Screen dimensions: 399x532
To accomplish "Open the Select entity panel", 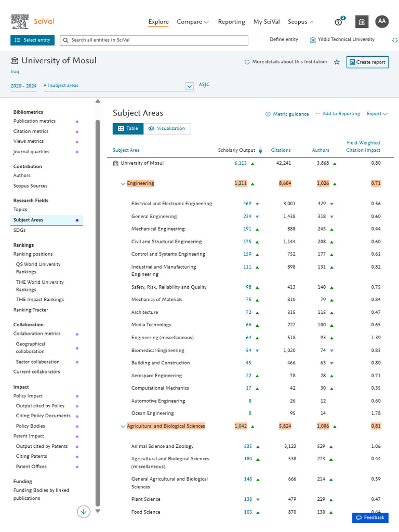I will click(33, 40).
